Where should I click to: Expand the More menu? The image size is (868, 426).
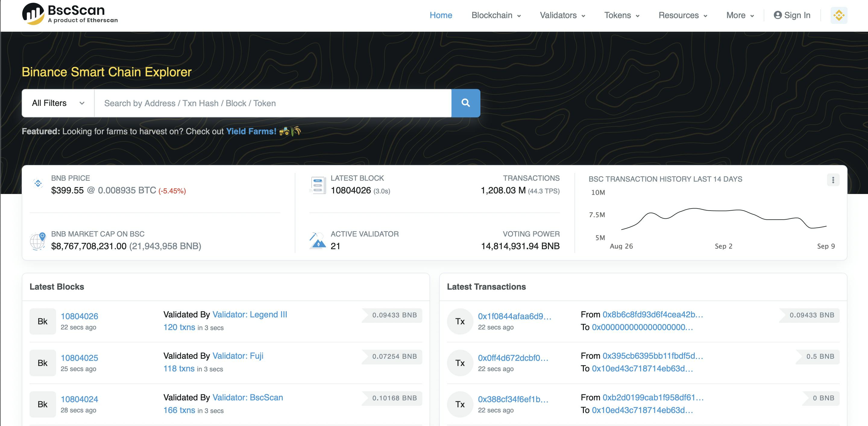pyautogui.click(x=740, y=15)
